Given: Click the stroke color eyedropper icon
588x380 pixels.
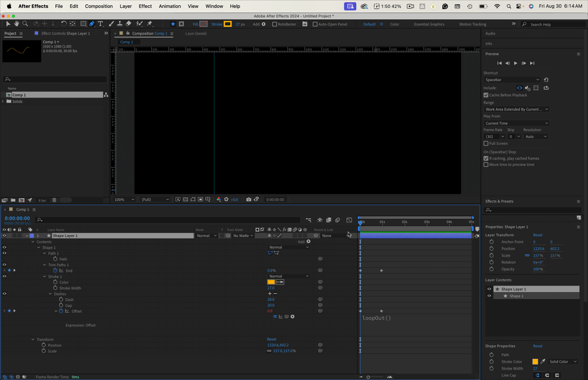Looking at the screenshot, I should (543, 361).
